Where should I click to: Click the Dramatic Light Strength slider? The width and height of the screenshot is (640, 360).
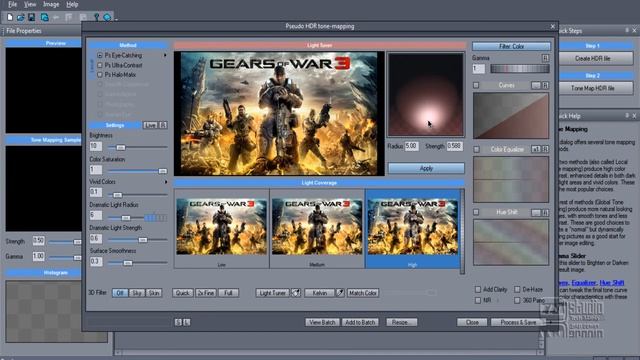click(138, 240)
